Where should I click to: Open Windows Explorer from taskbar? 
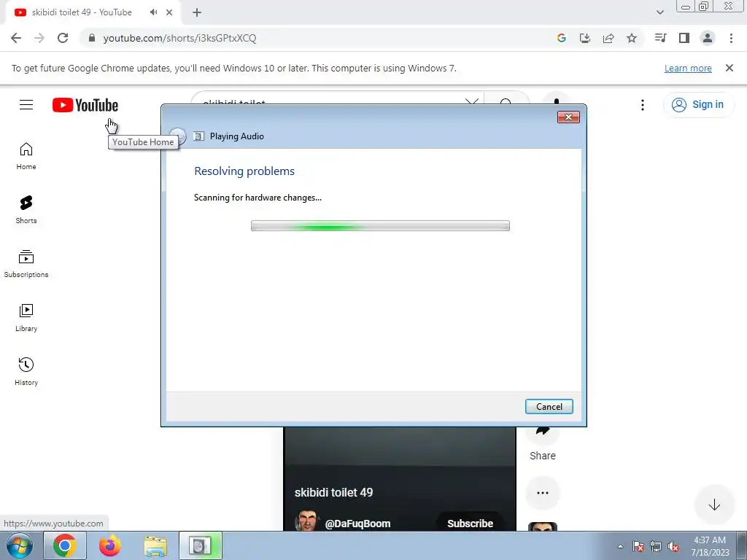tap(155, 546)
